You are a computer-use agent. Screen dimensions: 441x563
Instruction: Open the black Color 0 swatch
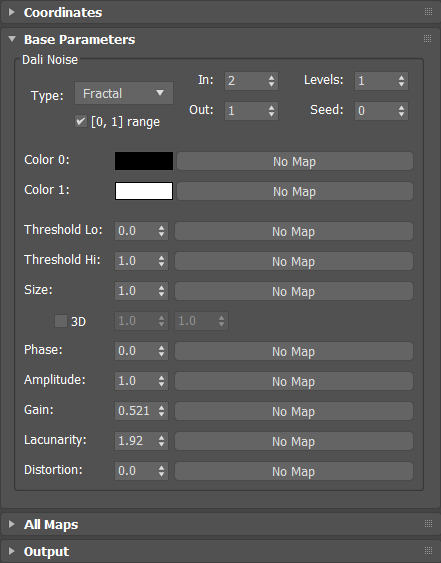click(x=144, y=161)
